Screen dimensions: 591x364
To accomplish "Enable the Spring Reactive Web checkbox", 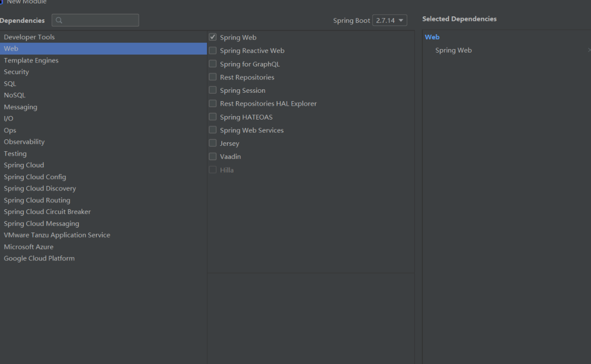I will [x=213, y=51].
